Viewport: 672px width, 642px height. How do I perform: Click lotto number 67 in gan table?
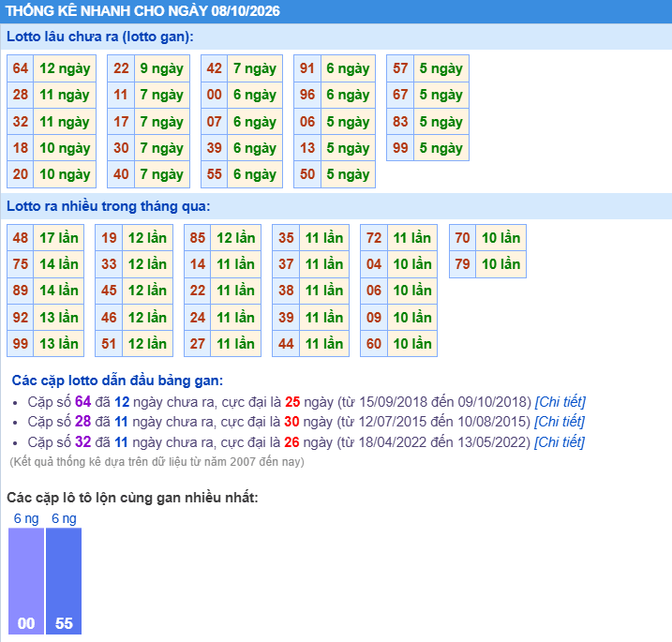coord(400,95)
